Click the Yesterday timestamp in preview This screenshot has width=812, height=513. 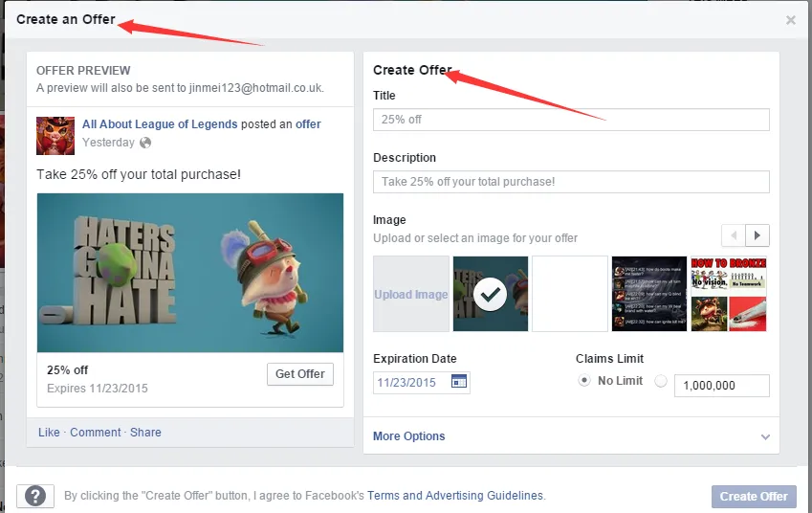pos(108,143)
